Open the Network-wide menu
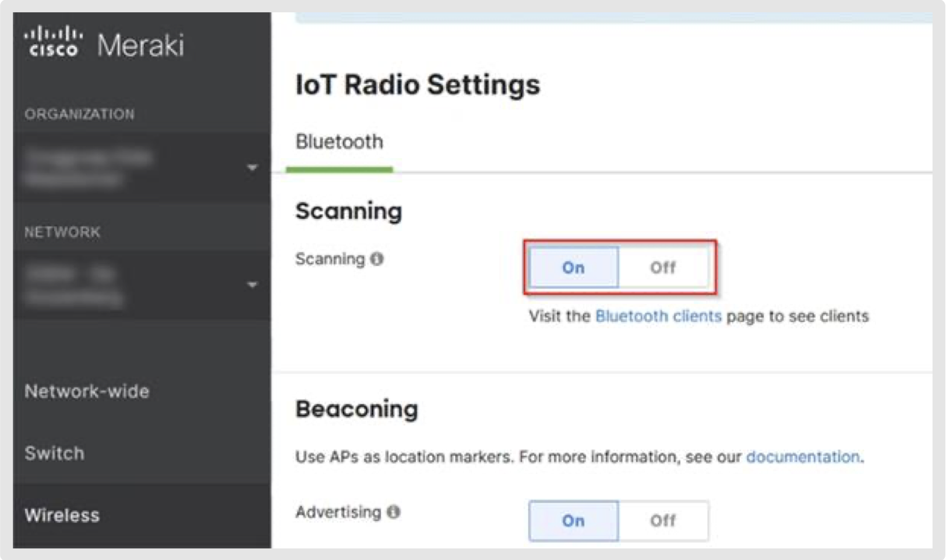Image resolution: width=946 pixels, height=560 pixels. click(x=87, y=391)
